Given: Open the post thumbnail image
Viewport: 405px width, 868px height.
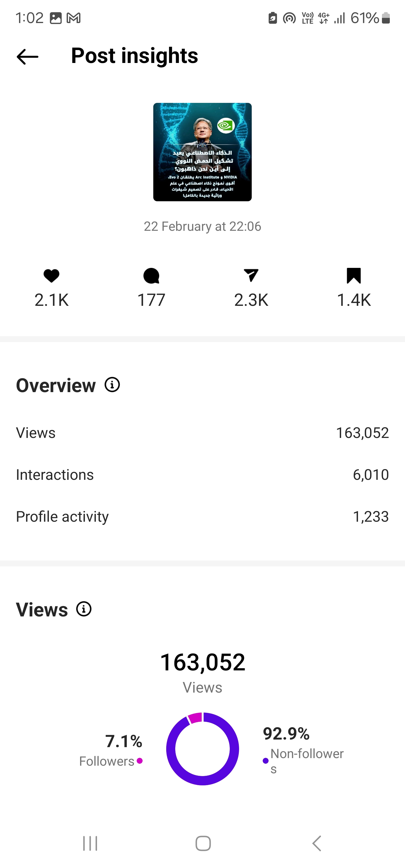Looking at the screenshot, I should (x=202, y=152).
